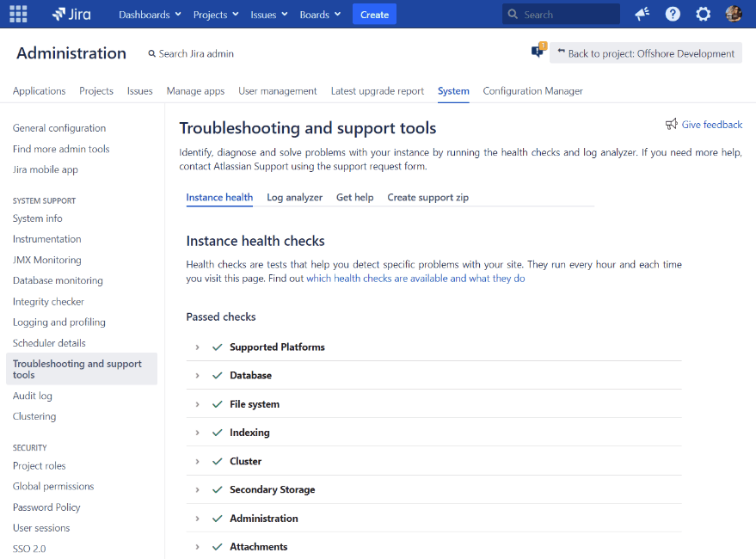This screenshot has height=559, width=756.
Task: Expand the Database health check
Action: (x=196, y=375)
